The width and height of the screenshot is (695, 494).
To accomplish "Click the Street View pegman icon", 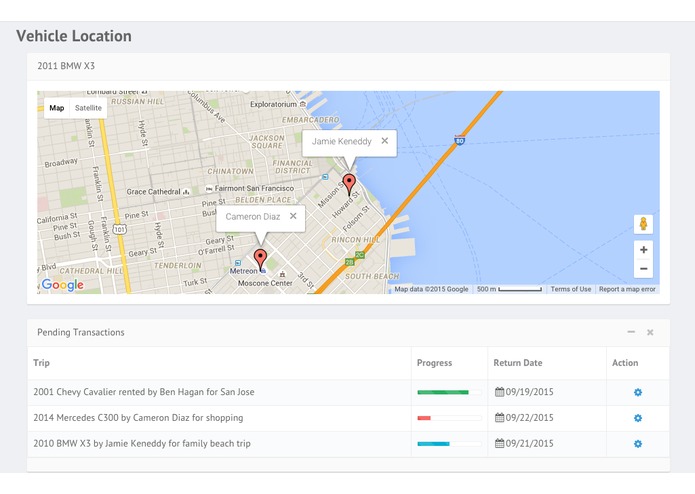I will click(x=643, y=224).
